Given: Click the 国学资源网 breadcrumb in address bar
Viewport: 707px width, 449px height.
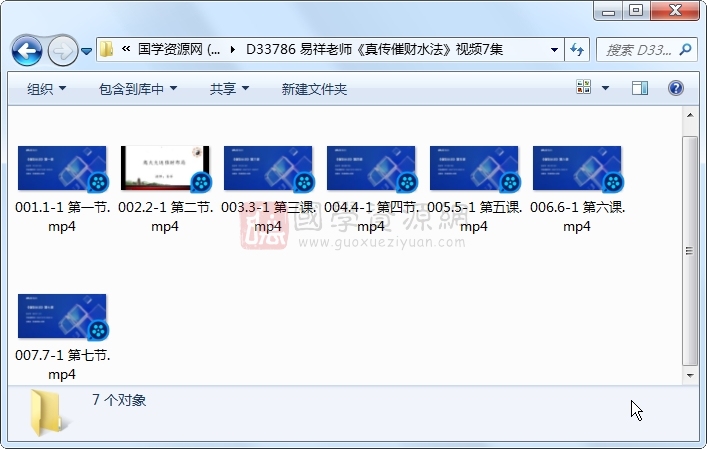Looking at the screenshot, I should point(179,49).
